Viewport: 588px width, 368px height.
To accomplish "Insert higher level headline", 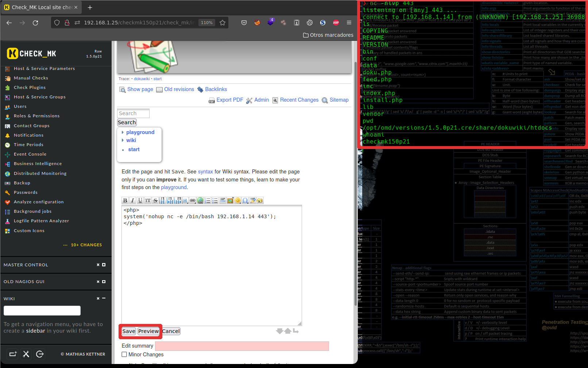I will click(x=178, y=200).
